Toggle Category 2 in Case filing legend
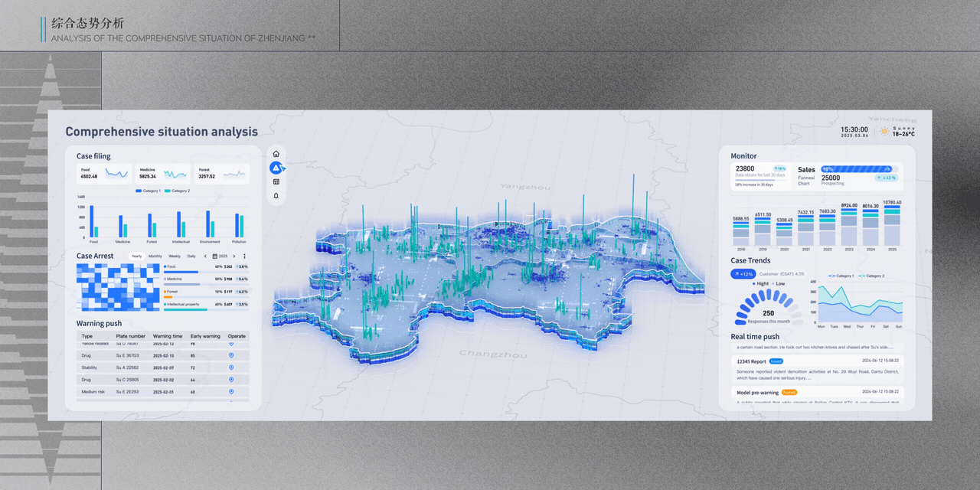Viewport: 980px width, 490px height. (178, 191)
